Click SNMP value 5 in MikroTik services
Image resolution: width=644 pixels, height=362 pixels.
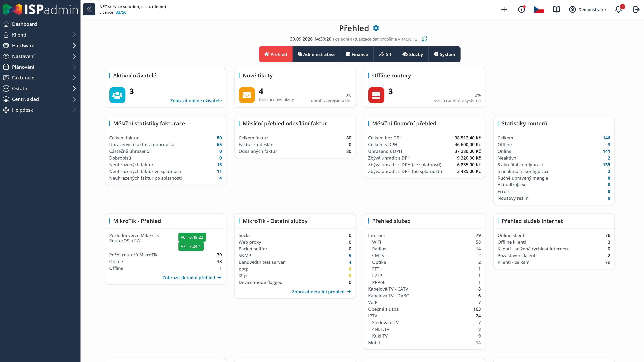350,255
